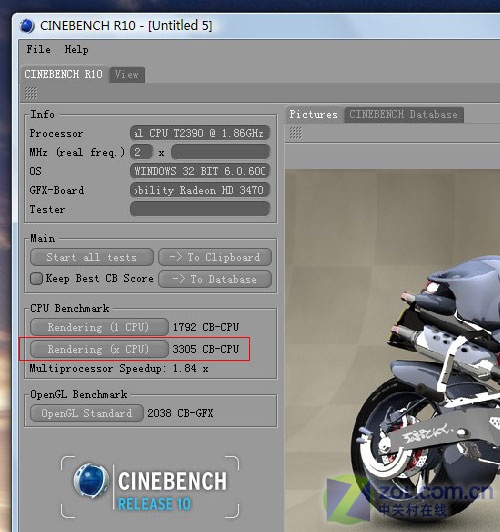Click the OpenGL Benchmark group heading
The image size is (500, 532).
pyautogui.click(x=79, y=394)
